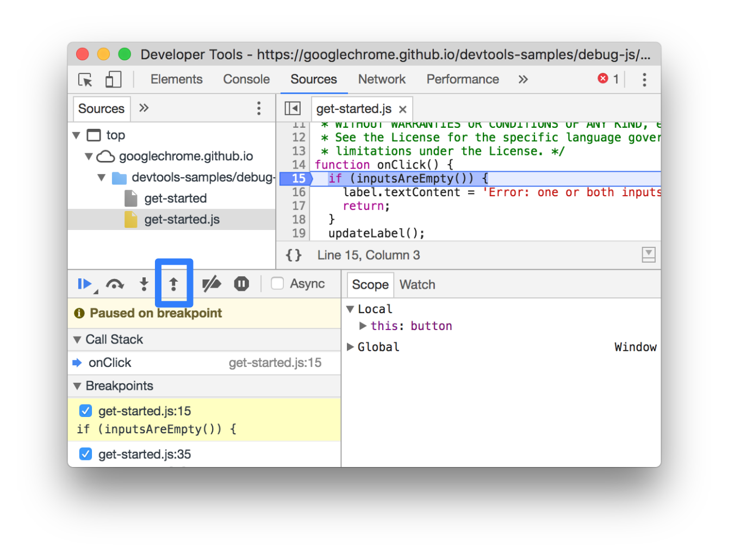Viewport: 734px width, 560px height.
Task: Click Step over next function call
Action: coord(115,284)
